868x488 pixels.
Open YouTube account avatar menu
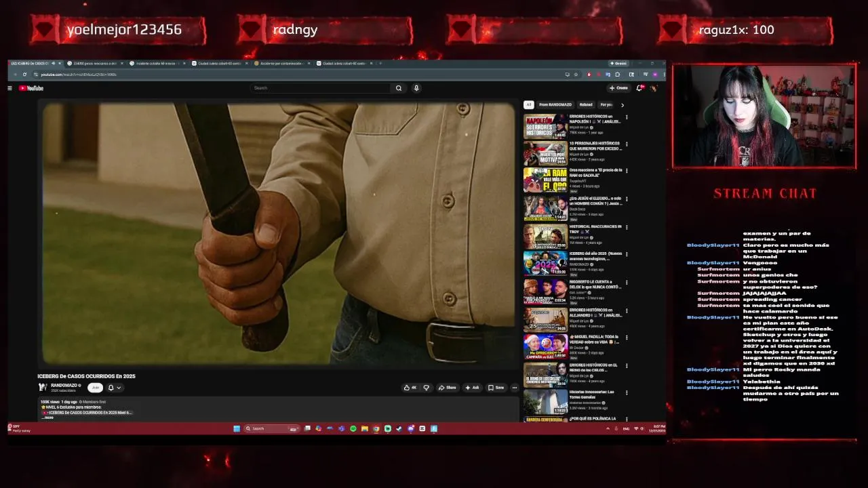(x=654, y=88)
